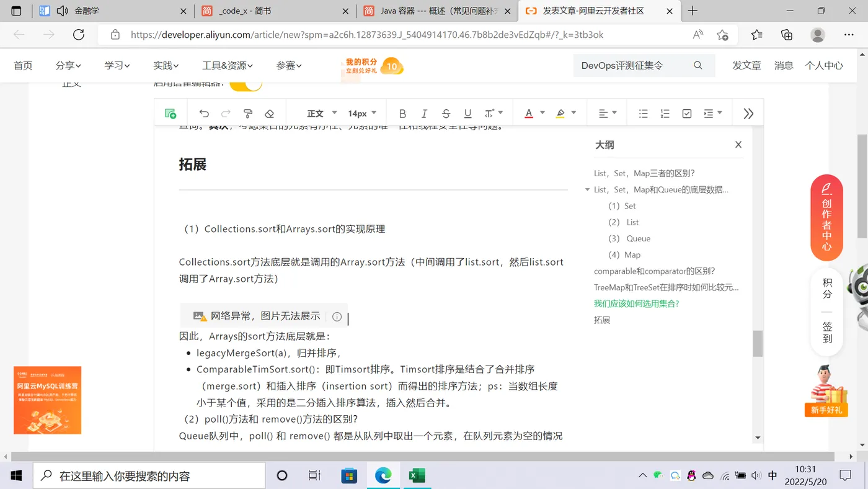
Task: Open Microsoft Store from the taskbar
Action: [x=349, y=475]
